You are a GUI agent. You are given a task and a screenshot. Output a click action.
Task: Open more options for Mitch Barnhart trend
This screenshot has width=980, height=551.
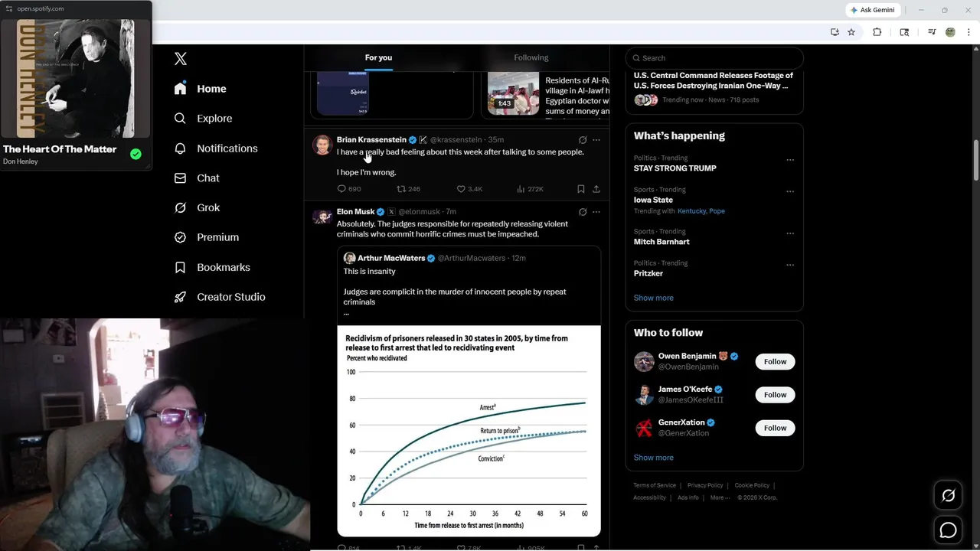coord(790,233)
